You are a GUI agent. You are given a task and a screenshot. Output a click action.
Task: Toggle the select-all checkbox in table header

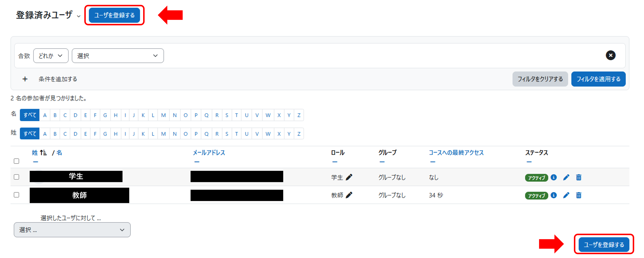click(17, 161)
